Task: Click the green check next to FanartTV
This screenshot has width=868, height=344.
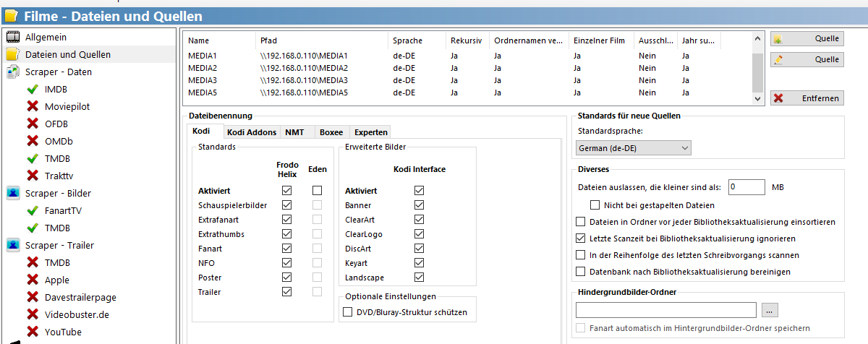Action: [x=33, y=210]
